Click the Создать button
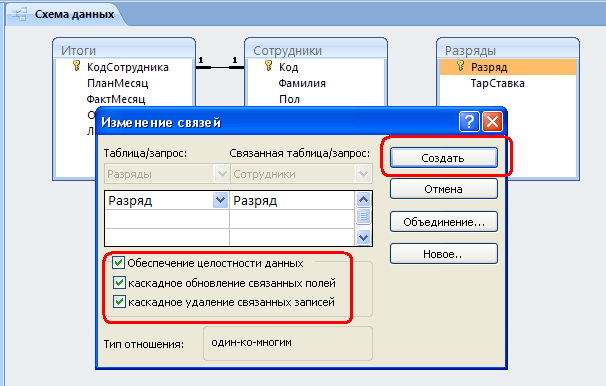 pos(444,158)
